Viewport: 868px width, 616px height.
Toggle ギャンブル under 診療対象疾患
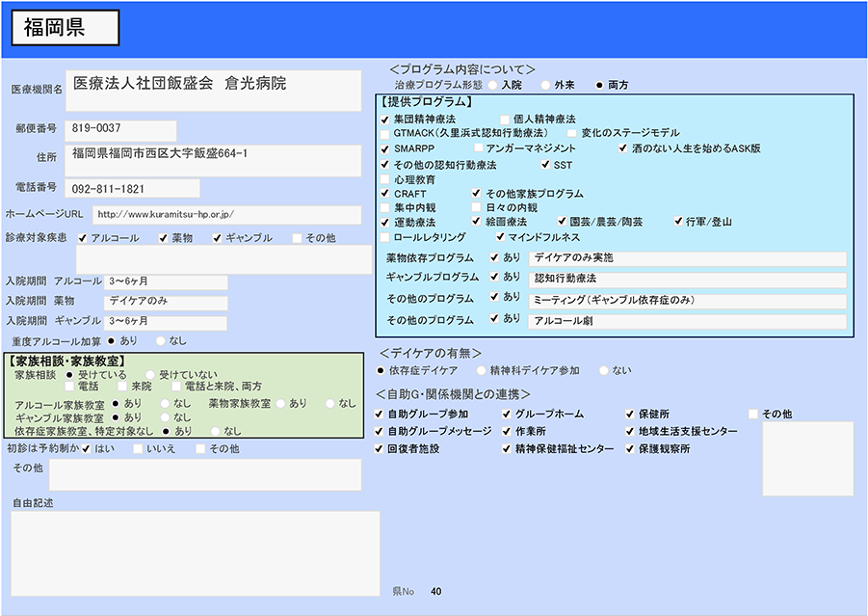[217, 238]
